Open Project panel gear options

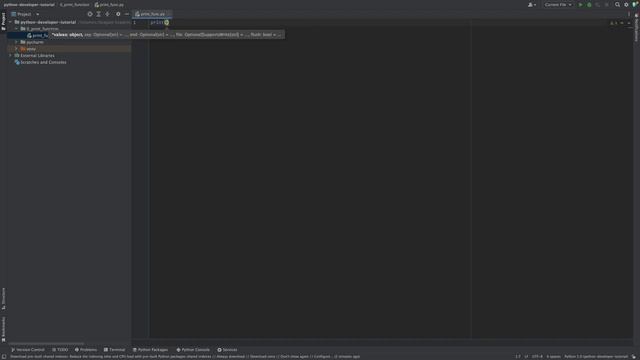click(x=118, y=14)
